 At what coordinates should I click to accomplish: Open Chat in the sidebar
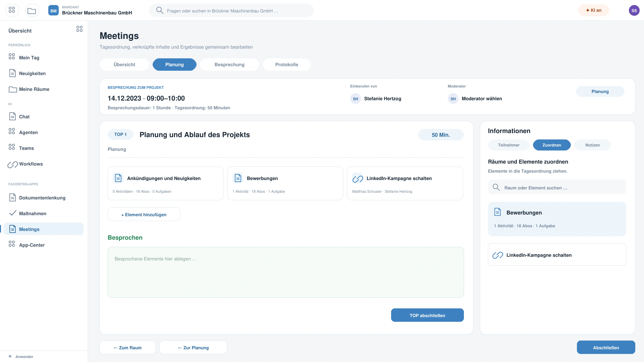43,116
